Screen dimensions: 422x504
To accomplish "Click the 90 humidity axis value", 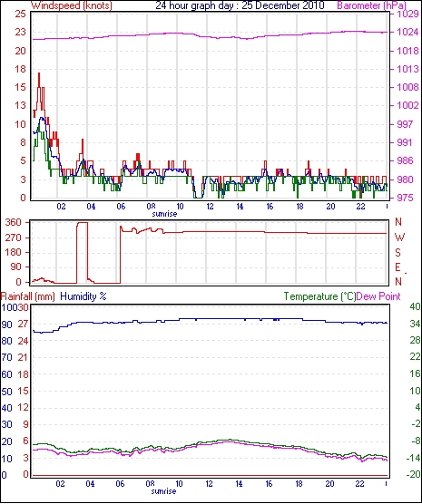I will [x=6, y=325].
